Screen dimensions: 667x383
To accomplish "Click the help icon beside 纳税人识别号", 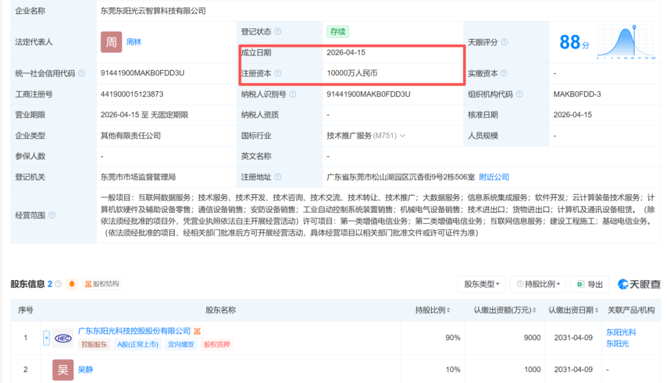I will click(293, 94).
